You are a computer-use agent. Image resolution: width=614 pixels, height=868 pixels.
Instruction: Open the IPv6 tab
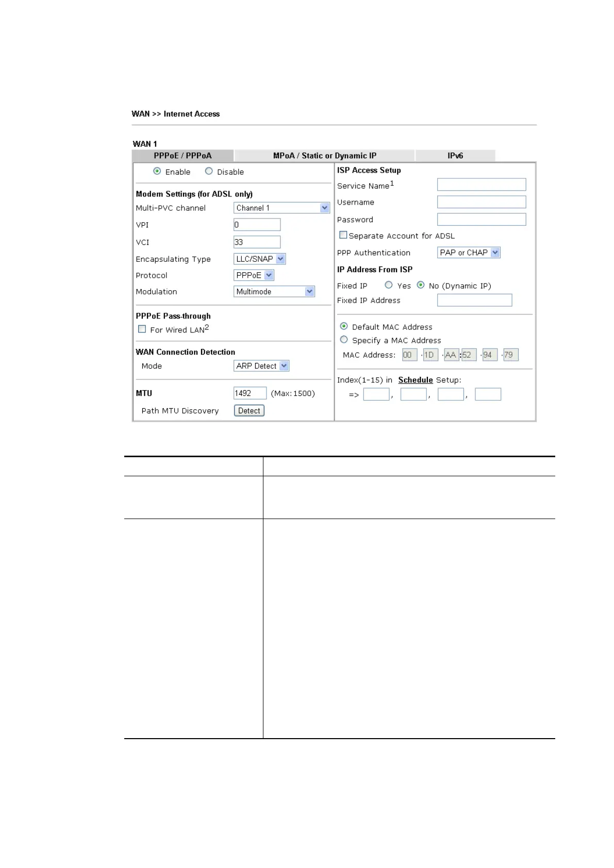click(x=455, y=156)
